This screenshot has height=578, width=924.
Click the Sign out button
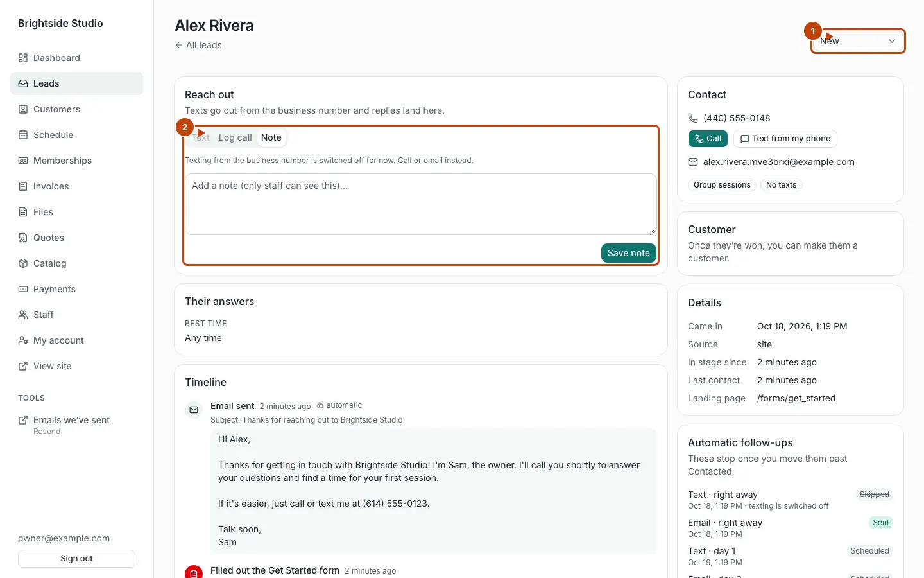76,559
